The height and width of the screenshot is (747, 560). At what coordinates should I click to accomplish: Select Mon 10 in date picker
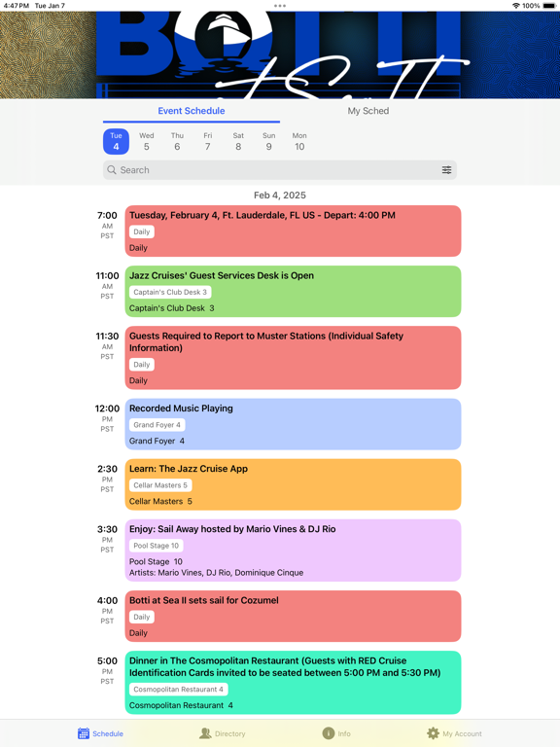point(299,141)
